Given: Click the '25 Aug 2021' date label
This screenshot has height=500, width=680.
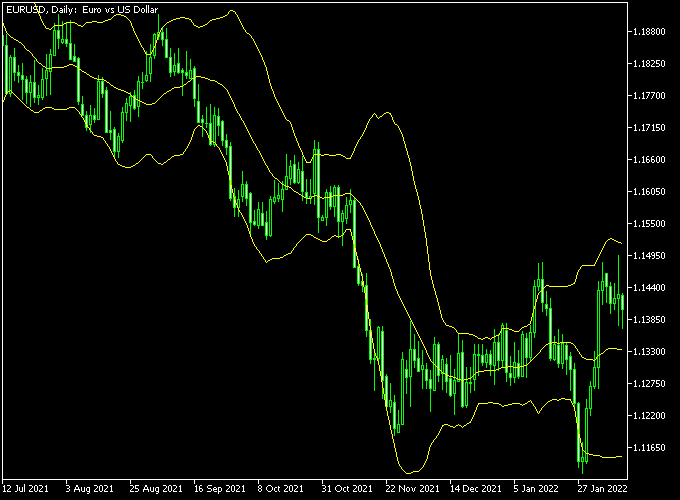Looking at the screenshot, I should (156, 489).
